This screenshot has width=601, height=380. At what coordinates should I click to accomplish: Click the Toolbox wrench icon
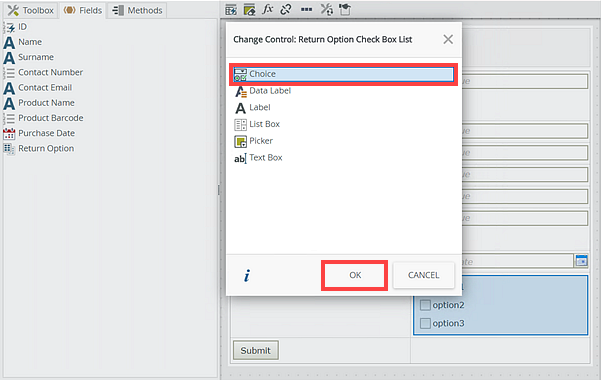[x=13, y=10]
